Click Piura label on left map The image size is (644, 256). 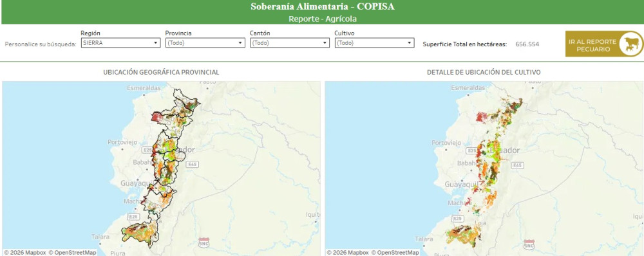117,253
